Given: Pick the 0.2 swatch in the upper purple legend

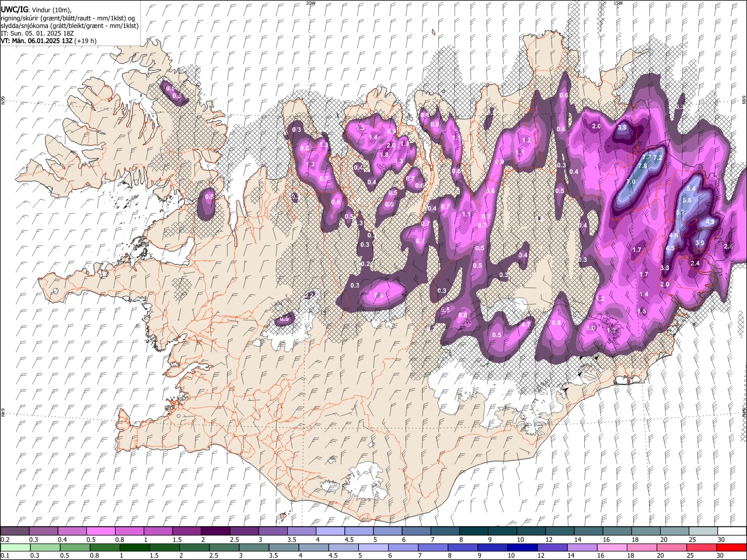Looking at the screenshot, I should pos(15,531).
